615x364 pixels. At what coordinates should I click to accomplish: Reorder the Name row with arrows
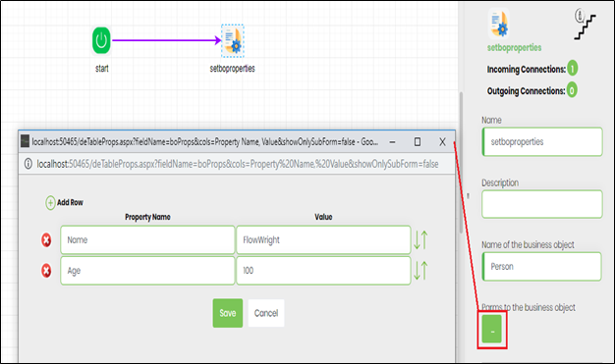click(x=420, y=239)
